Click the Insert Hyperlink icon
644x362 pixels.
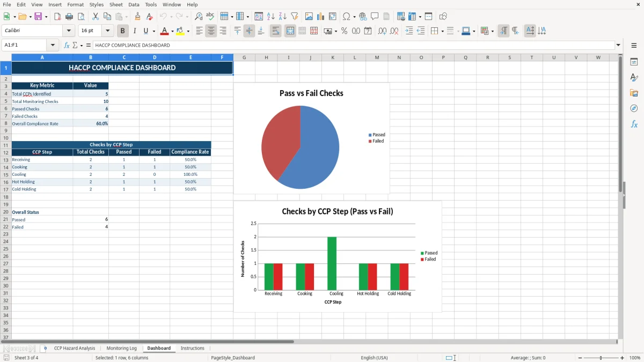coord(363,17)
